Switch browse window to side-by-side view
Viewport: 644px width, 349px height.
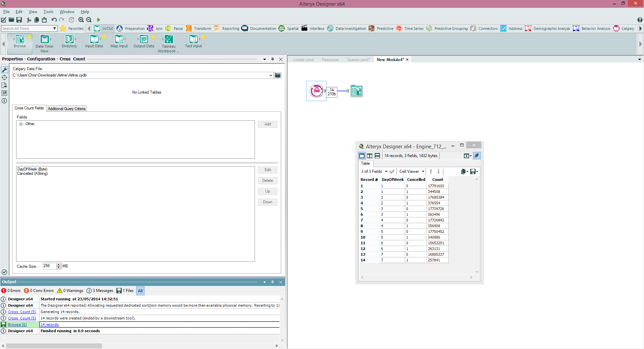tap(370, 156)
